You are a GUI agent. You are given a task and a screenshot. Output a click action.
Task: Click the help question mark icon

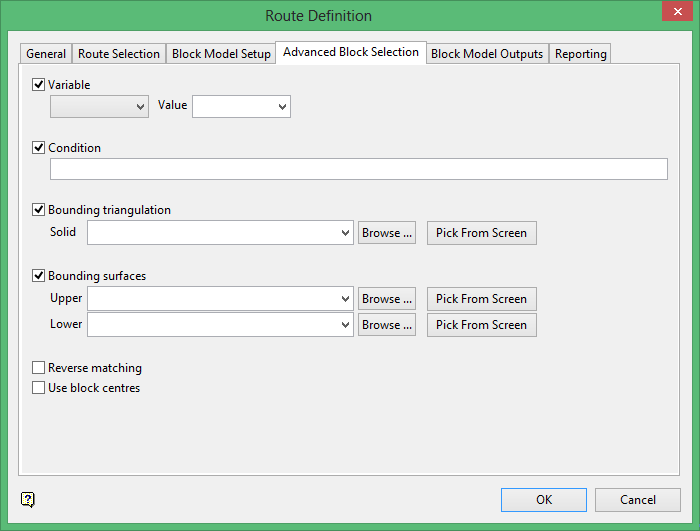(x=28, y=499)
